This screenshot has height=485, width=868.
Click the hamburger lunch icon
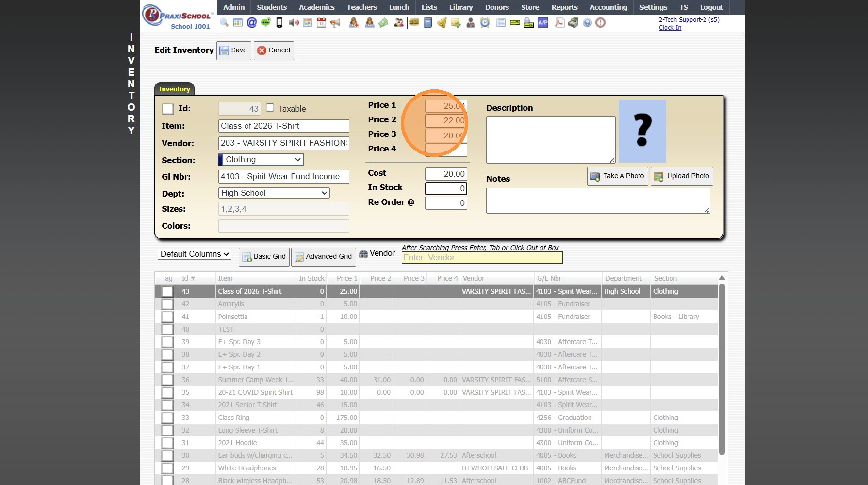coord(414,23)
